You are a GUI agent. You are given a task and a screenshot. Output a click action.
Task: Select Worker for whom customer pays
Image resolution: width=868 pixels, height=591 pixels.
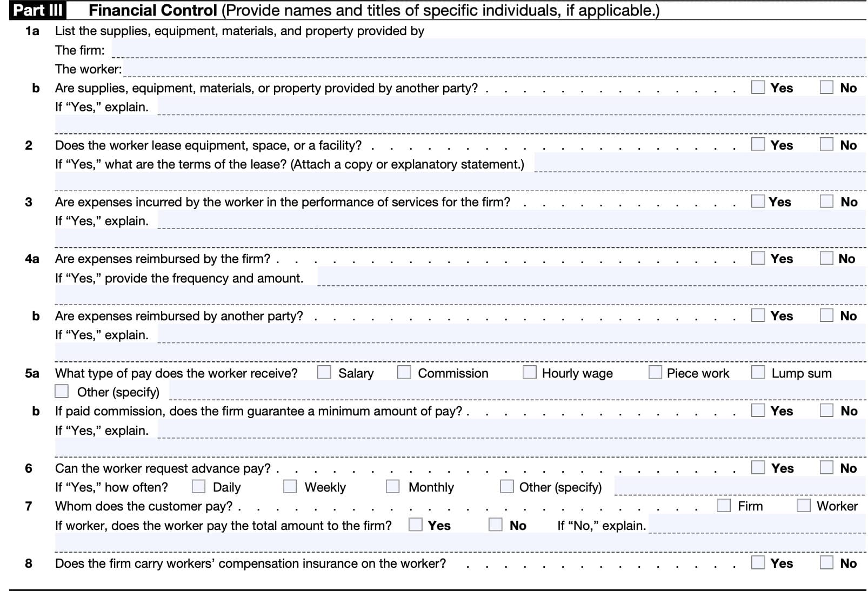tap(804, 505)
